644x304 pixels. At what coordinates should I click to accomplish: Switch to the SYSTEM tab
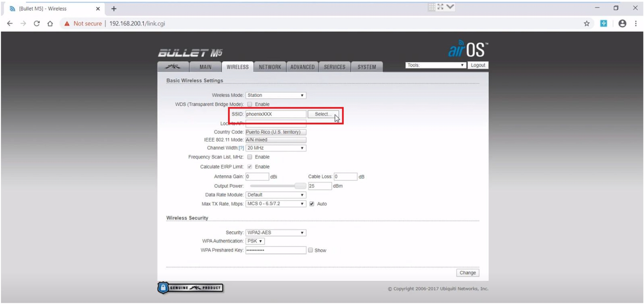(x=367, y=67)
